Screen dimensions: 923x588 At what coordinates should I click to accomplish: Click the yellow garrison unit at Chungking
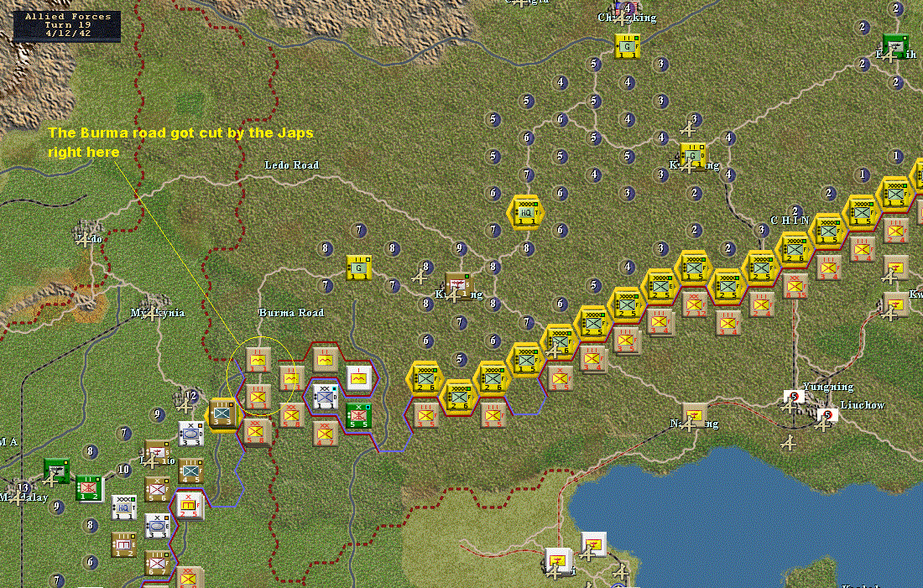coord(628,46)
